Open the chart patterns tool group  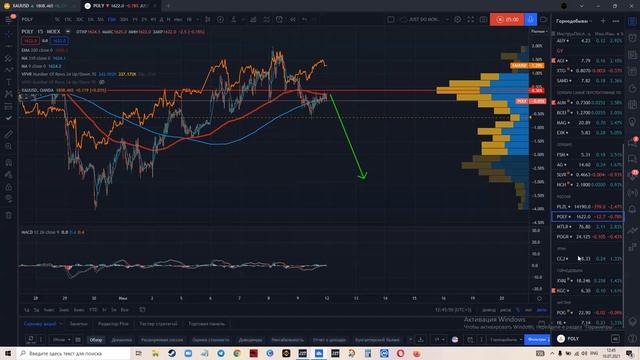point(9,94)
